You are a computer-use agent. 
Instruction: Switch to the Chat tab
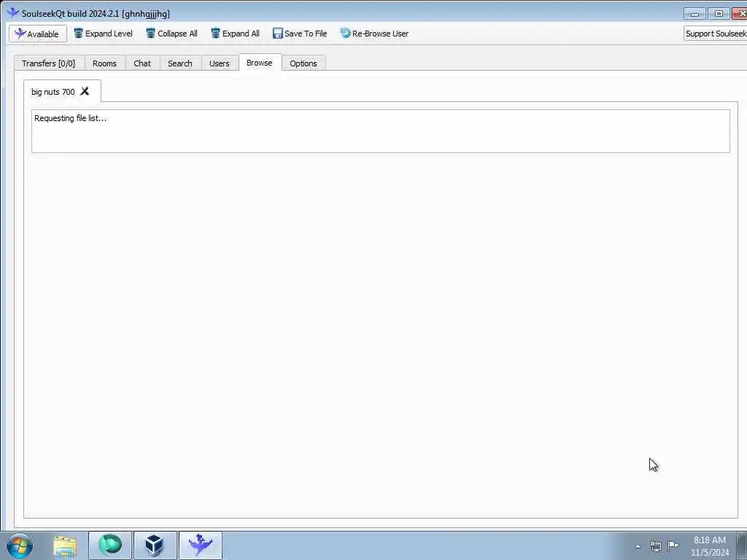pyautogui.click(x=142, y=63)
